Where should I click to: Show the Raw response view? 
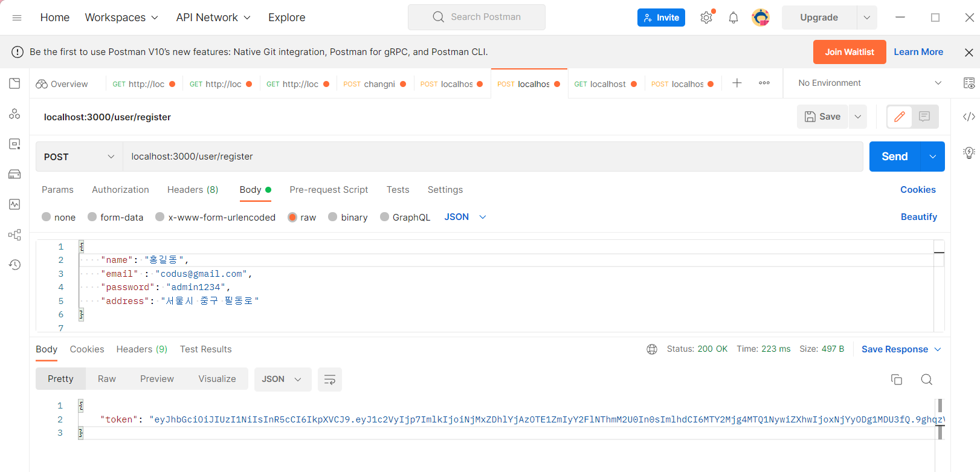107,379
